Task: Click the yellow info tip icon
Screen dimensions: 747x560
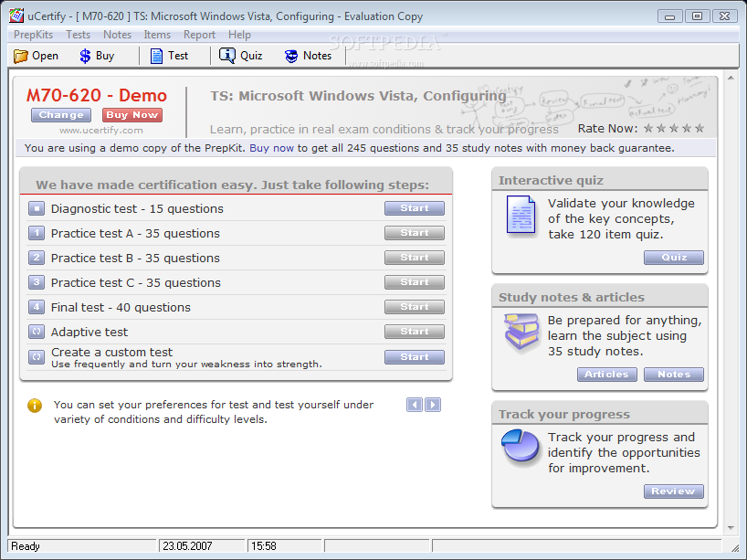Action: 35,406
